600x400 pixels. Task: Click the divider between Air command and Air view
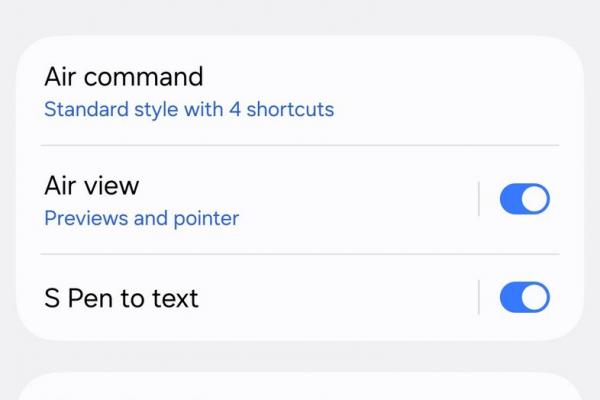point(300,145)
